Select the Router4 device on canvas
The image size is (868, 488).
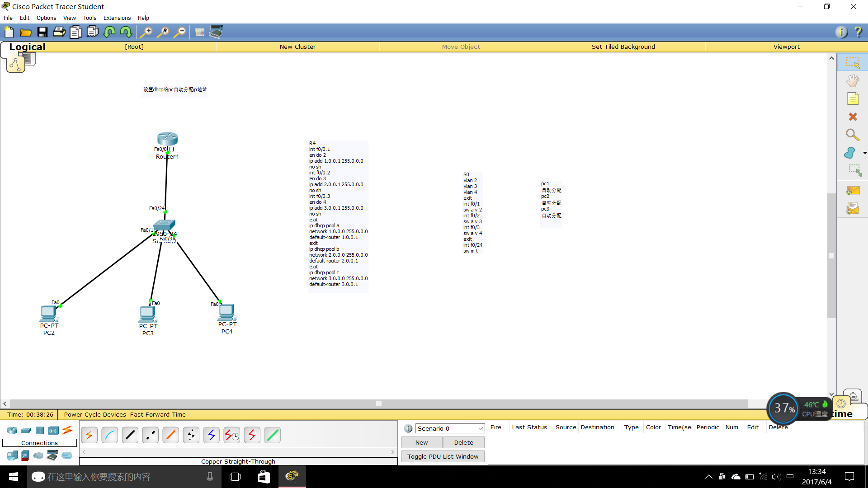(167, 139)
